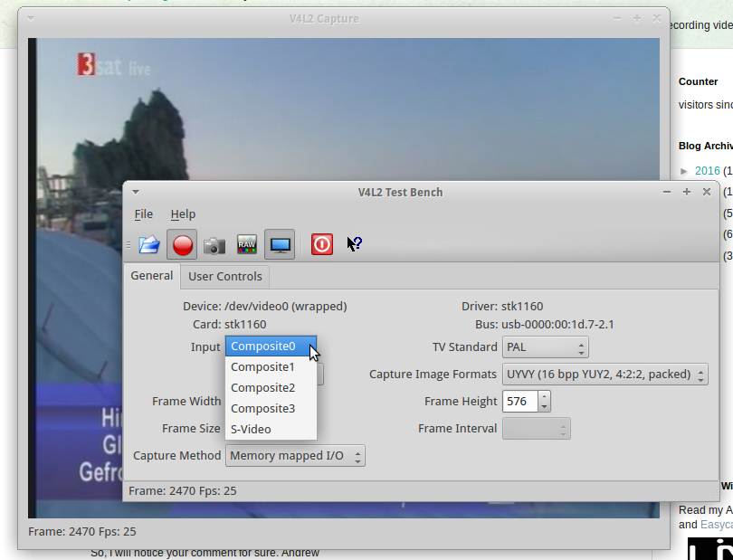The image size is (733, 560).
Task: Click the V4L2 Test Bench window menu arrow
Action: 136,192
